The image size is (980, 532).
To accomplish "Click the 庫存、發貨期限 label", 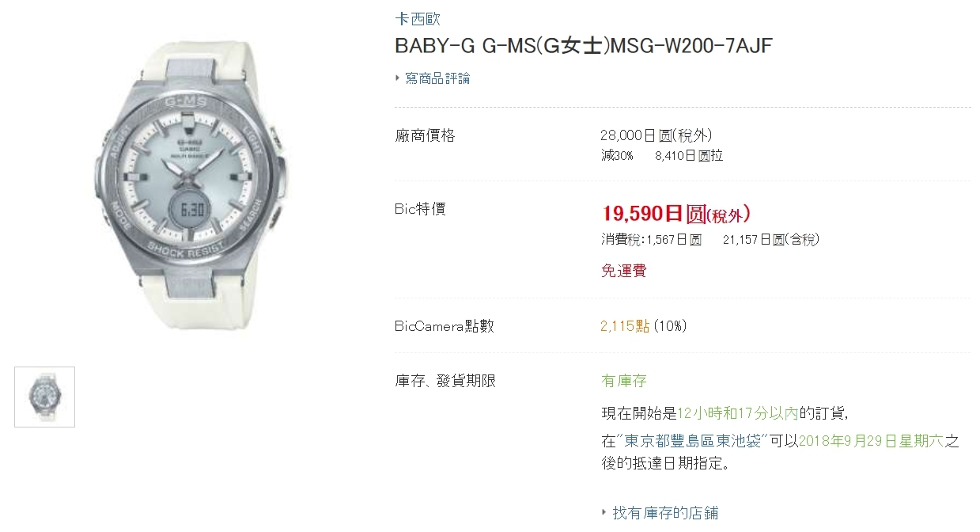I will tap(445, 381).
